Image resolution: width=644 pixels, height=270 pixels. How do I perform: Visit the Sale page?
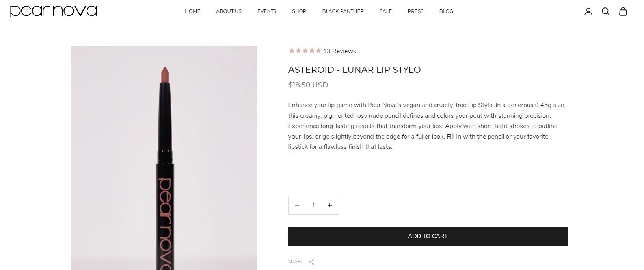tap(385, 11)
